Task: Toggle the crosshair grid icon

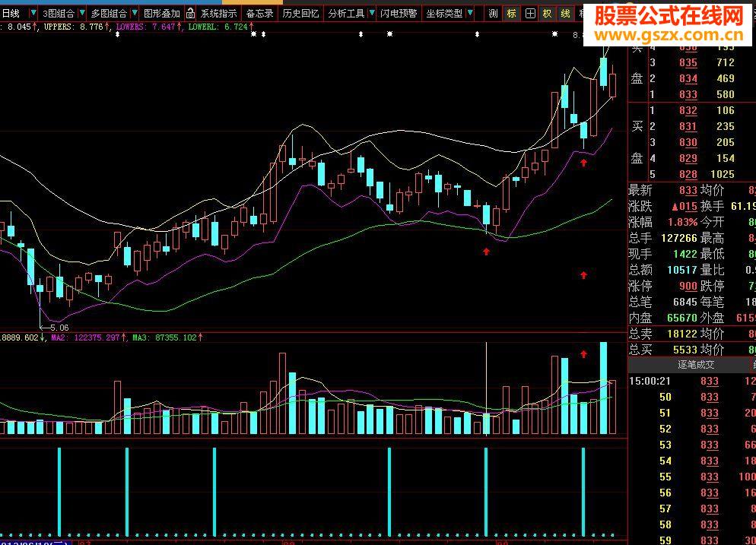Action: pos(530,14)
